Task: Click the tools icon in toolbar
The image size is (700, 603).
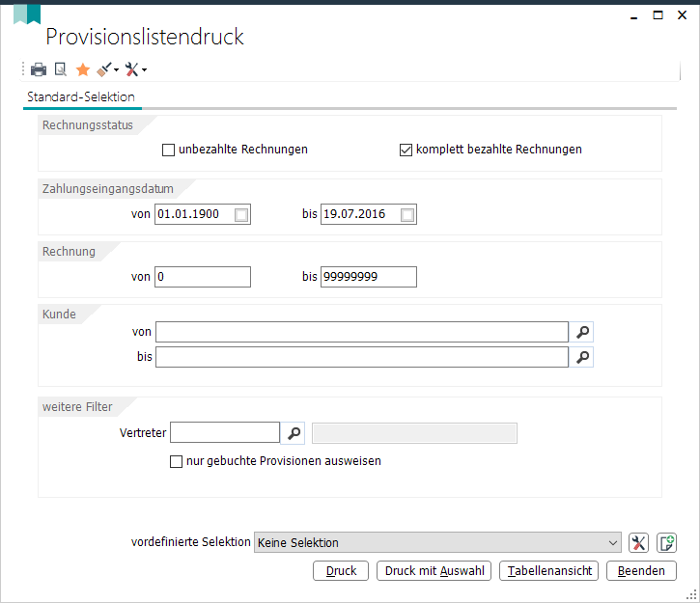Action: [132, 69]
